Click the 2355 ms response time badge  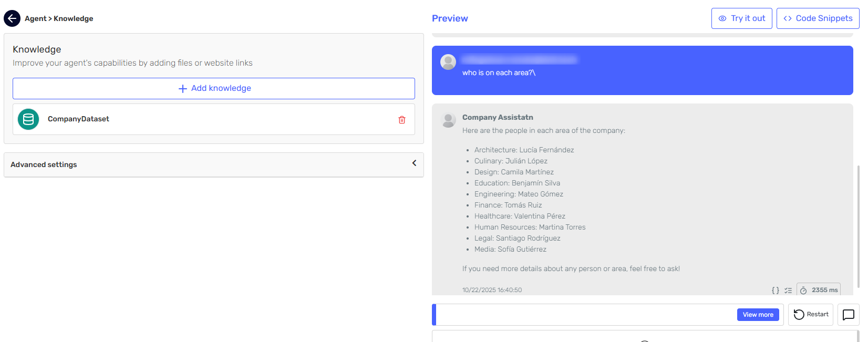click(819, 290)
